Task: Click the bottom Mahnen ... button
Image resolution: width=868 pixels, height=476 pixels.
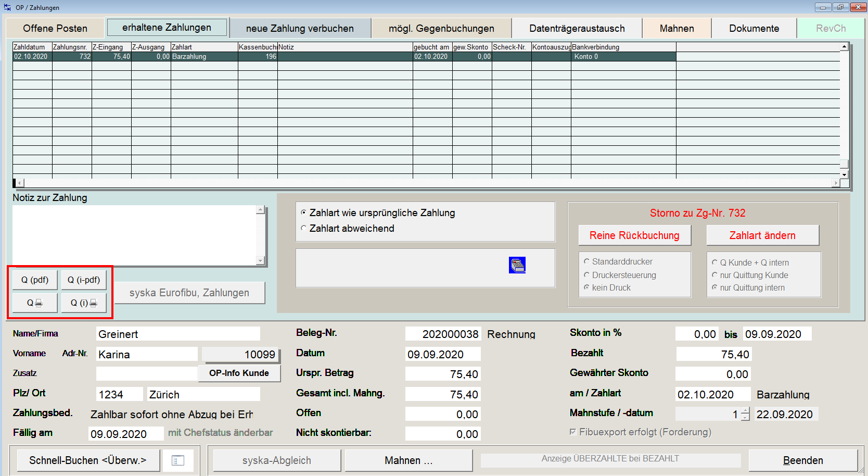Action: [409, 460]
